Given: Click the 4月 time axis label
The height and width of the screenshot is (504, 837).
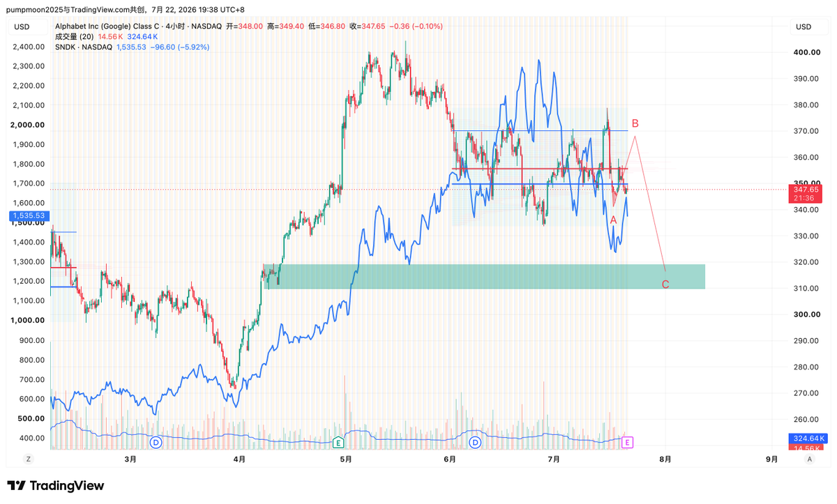Looking at the screenshot, I should 239,459.
